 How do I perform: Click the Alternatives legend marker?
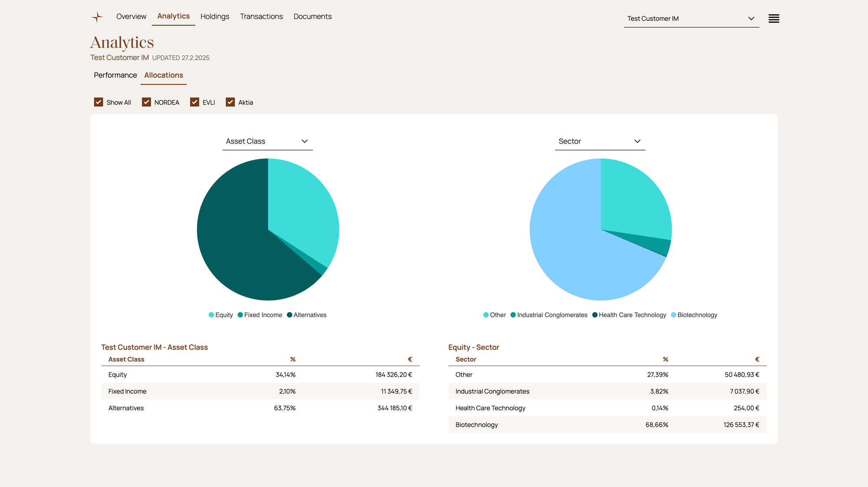[x=289, y=315]
